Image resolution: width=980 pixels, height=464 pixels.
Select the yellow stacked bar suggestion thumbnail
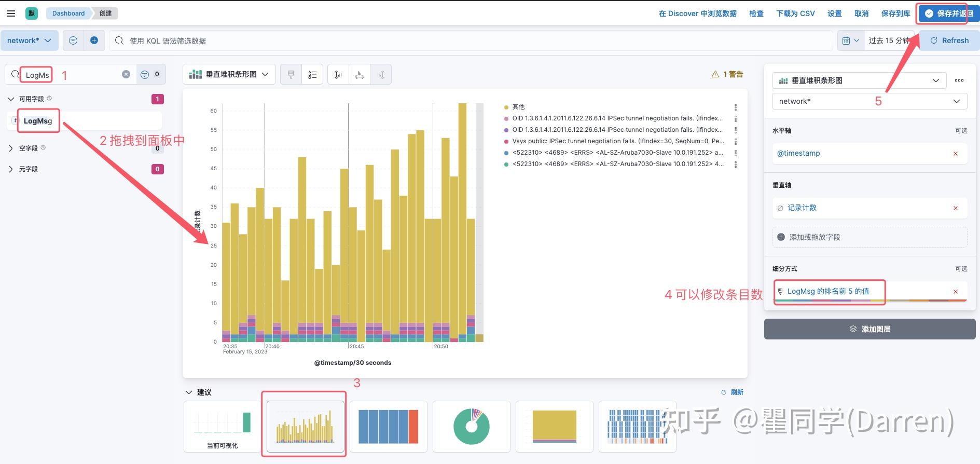pos(306,426)
